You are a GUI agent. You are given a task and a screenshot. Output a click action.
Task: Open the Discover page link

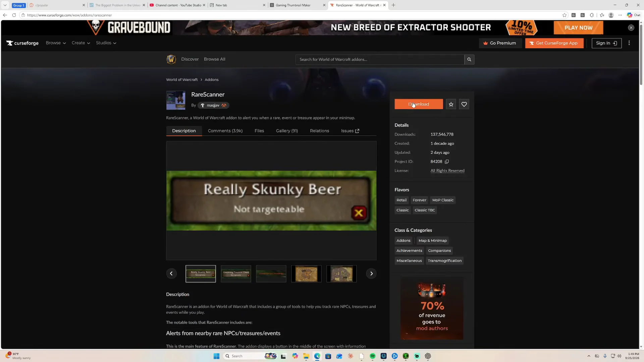click(190, 59)
